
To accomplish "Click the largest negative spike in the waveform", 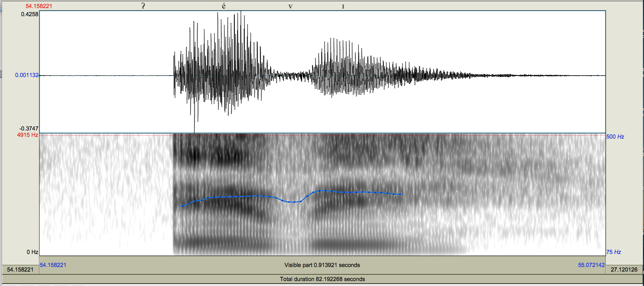I will pos(194,129).
